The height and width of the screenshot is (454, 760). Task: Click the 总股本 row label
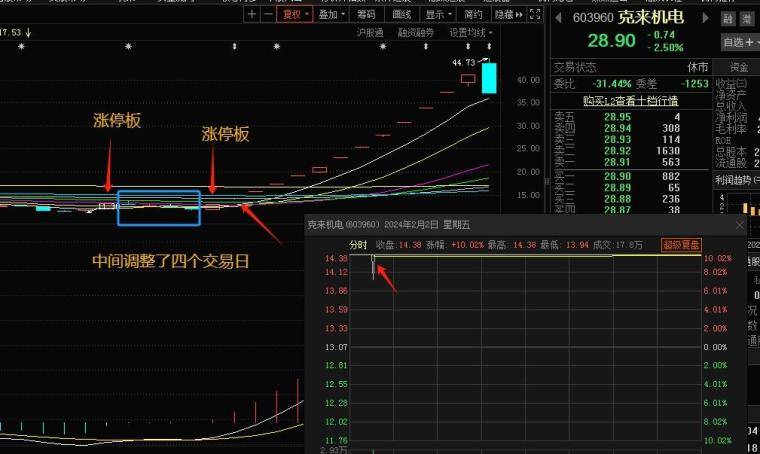pyautogui.click(x=731, y=152)
